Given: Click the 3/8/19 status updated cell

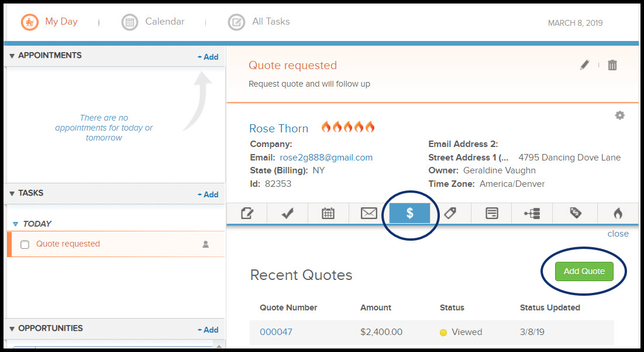Looking at the screenshot, I should [x=532, y=332].
